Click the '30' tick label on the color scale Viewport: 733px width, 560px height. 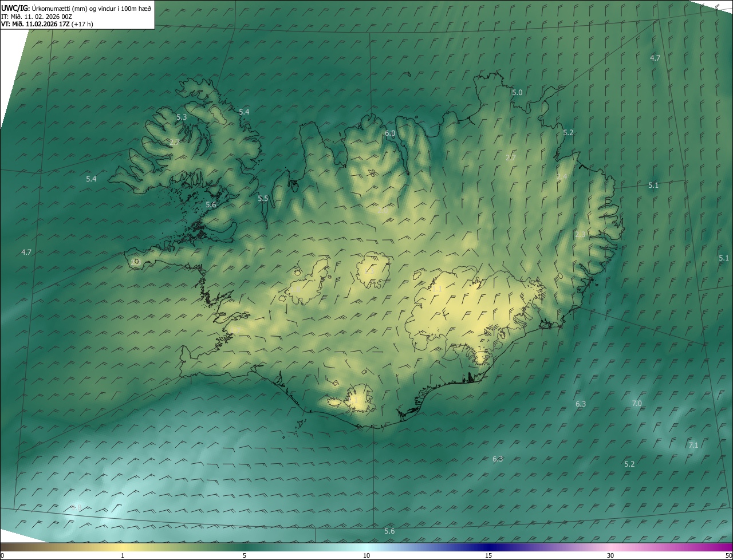610,555
